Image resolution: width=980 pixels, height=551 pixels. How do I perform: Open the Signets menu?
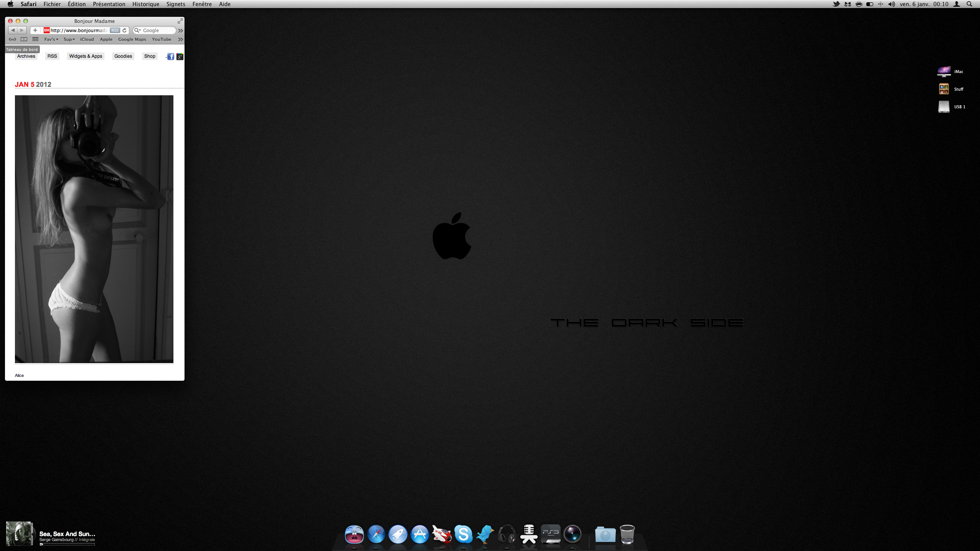tap(176, 4)
